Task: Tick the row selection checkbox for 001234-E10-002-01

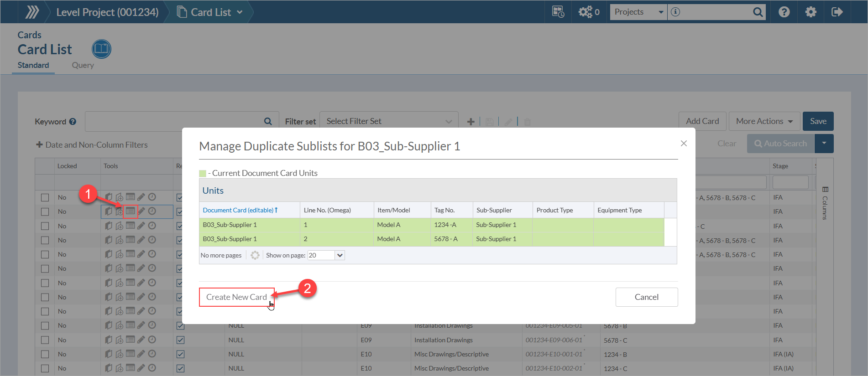Action: (45, 368)
